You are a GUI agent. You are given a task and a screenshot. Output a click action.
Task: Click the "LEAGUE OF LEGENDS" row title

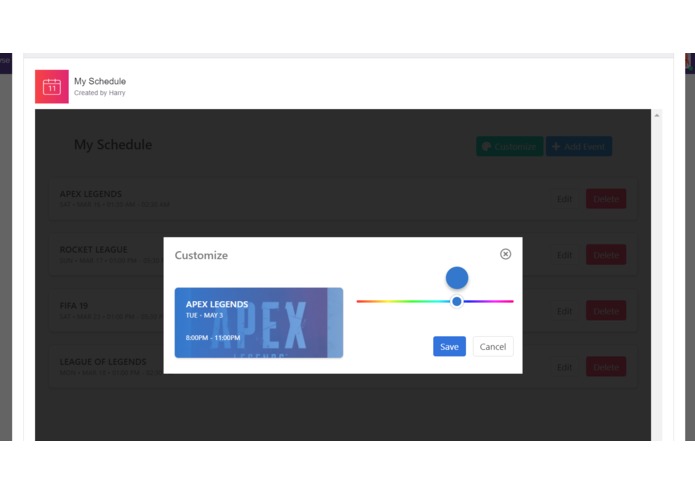click(x=103, y=362)
